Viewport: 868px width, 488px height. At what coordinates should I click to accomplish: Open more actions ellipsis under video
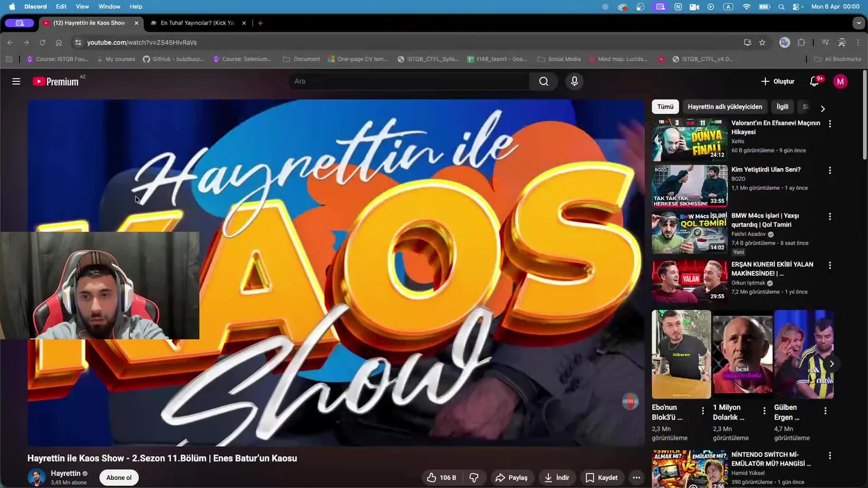pyautogui.click(x=636, y=478)
